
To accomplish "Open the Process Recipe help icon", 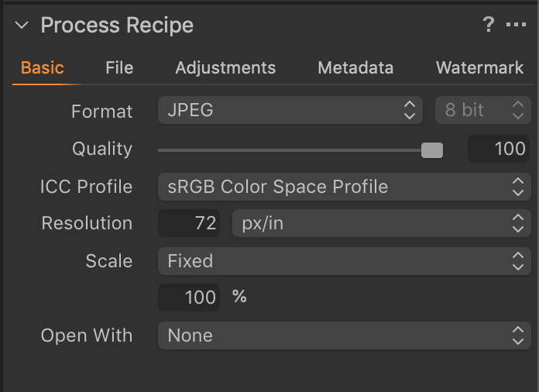I will tap(489, 25).
